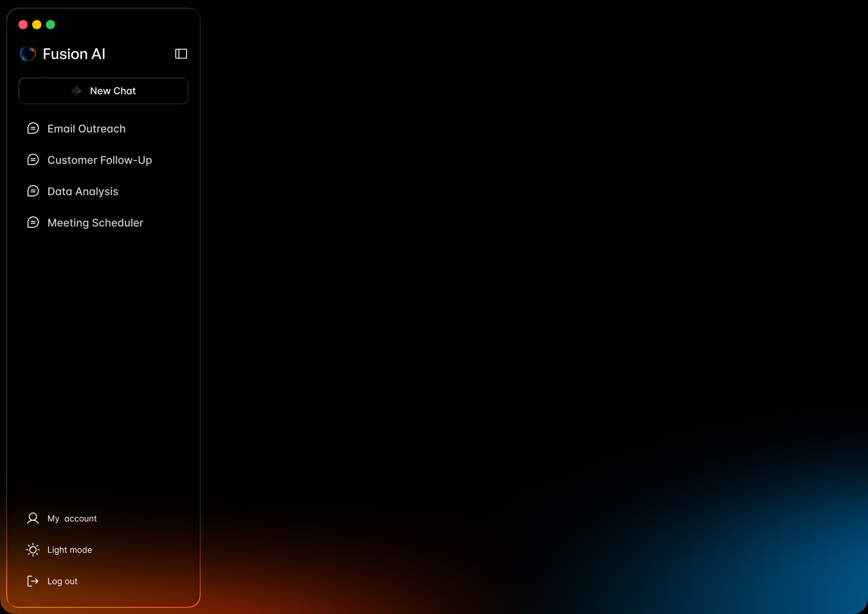Click the Fusion AI title text
Viewport: 868px width, 614px height.
coord(74,54)
